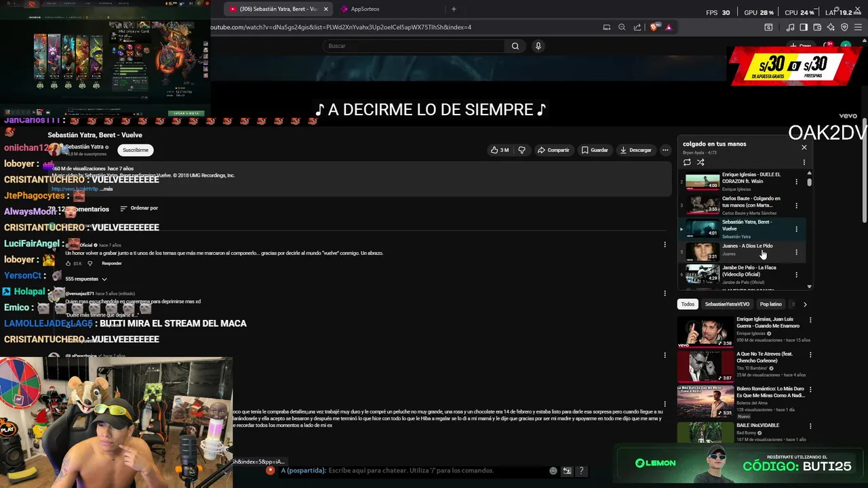Share the video with Compartir
The height and width of the screenshot is (488, 868).
[553, 150]
